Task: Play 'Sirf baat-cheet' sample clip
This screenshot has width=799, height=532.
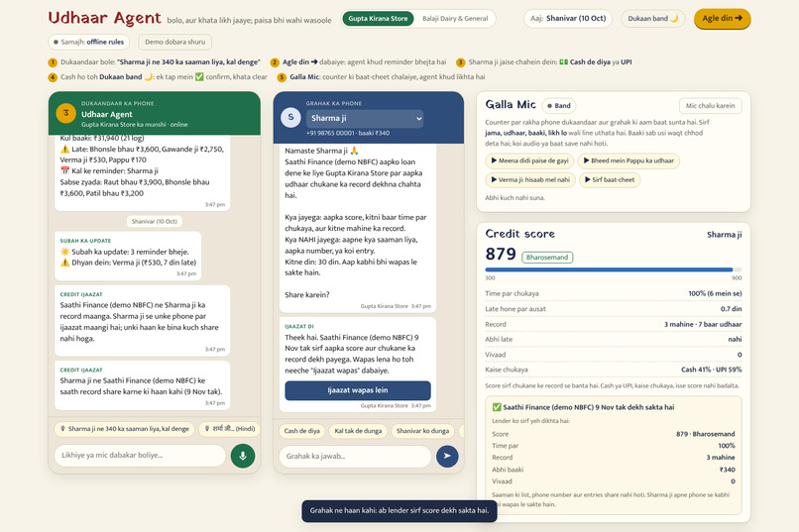Action: coord(610,179)
